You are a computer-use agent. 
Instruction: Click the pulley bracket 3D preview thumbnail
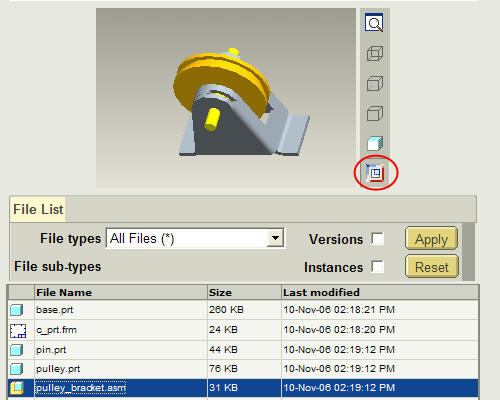tap(226, 98)
